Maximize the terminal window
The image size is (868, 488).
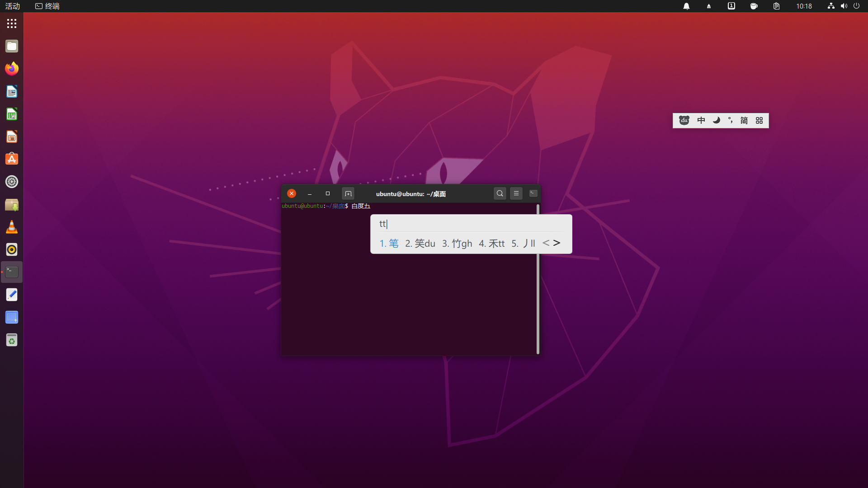point(328,193)
